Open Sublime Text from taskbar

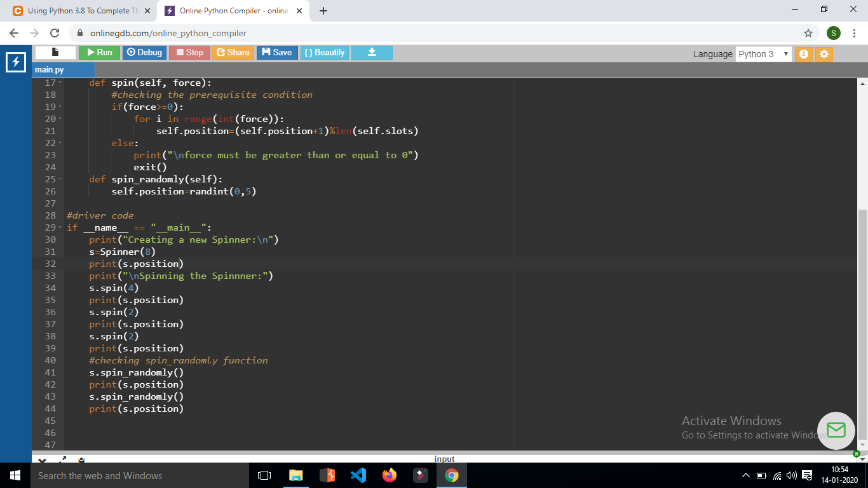327,475
